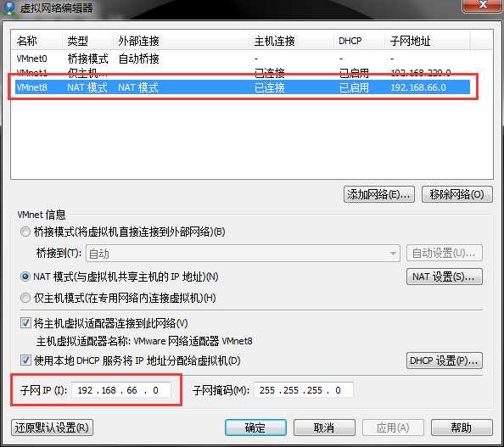
Task: Sort by the 子网地址 column header
Action: click(427, 41)
